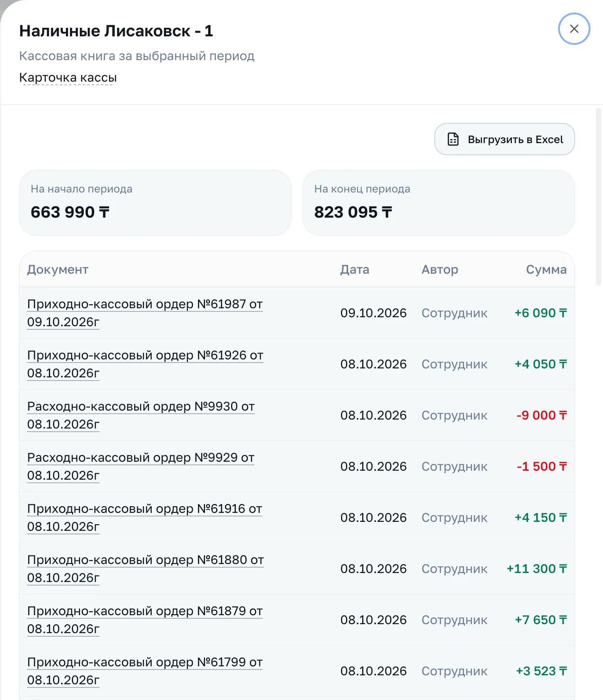This screenshot has height=700, width=603.
Task: Open Расходно-кассовый ордер №9930
Action: pyautogui.click(x=141, y=415)
